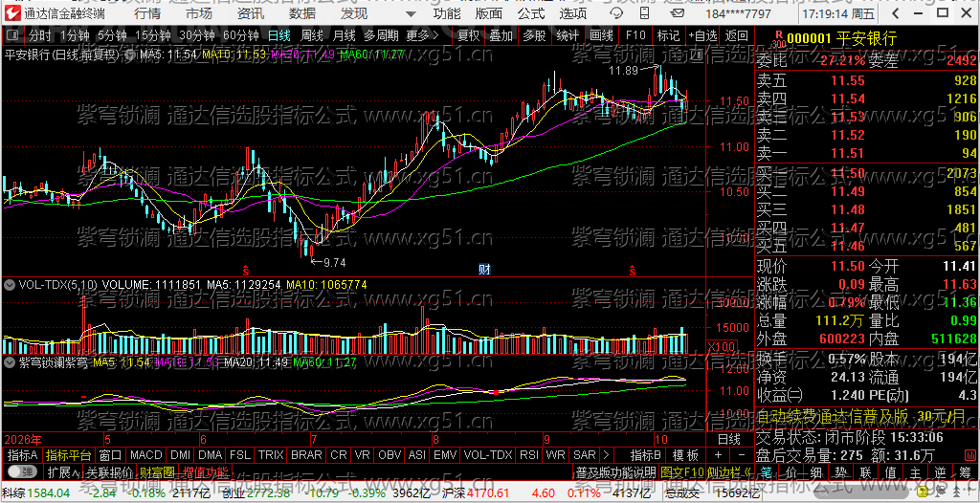Add stock with +自选 button

pyautogui.click(x=703, y=35)
